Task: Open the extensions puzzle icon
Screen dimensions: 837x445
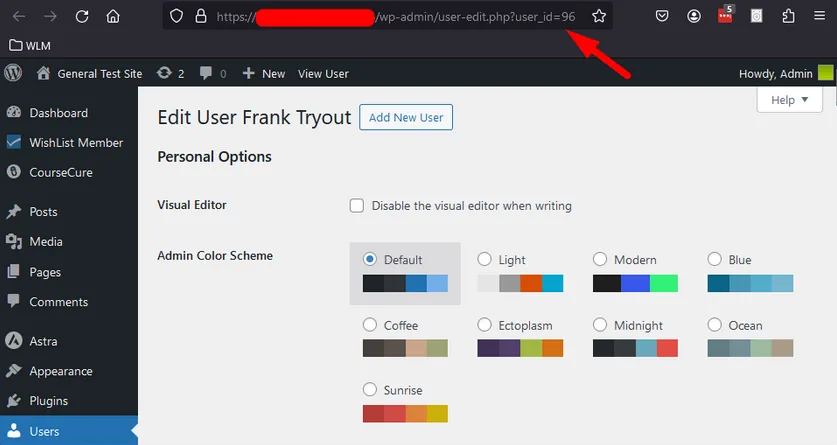Action: click(x=788, y=17)
